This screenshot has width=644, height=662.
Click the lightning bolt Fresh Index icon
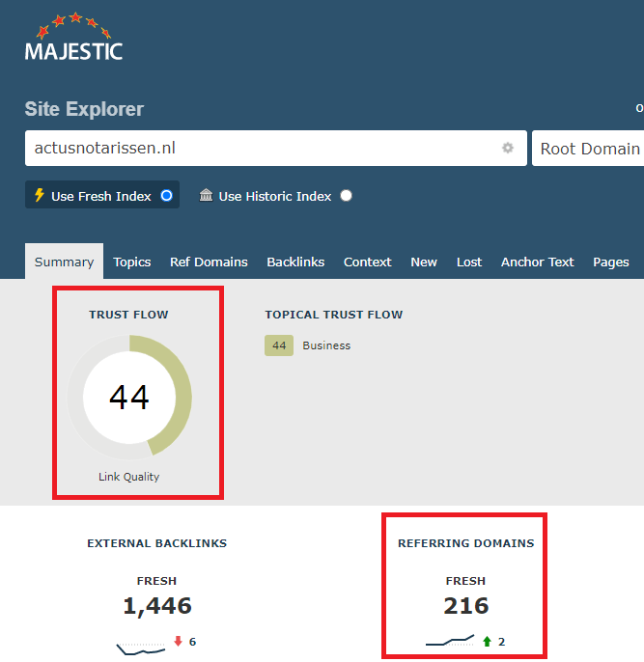pyautogui.click(x=39, y=195)
